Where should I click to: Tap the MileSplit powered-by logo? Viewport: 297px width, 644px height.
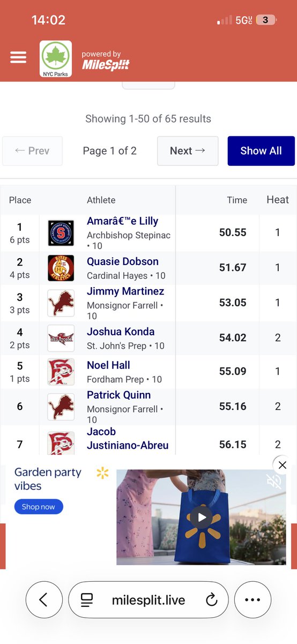coord(105,61)
